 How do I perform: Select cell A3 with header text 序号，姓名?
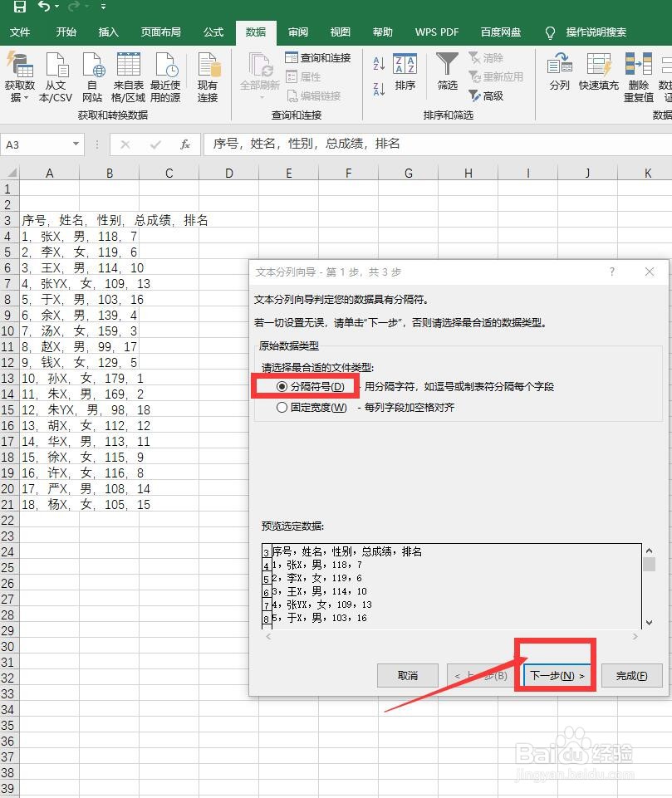[x=49, y=220]
